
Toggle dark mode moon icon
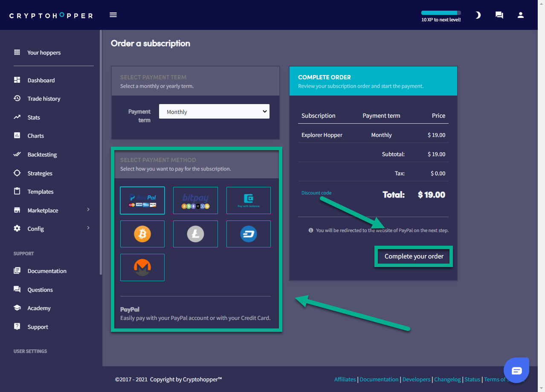point(478,15)
